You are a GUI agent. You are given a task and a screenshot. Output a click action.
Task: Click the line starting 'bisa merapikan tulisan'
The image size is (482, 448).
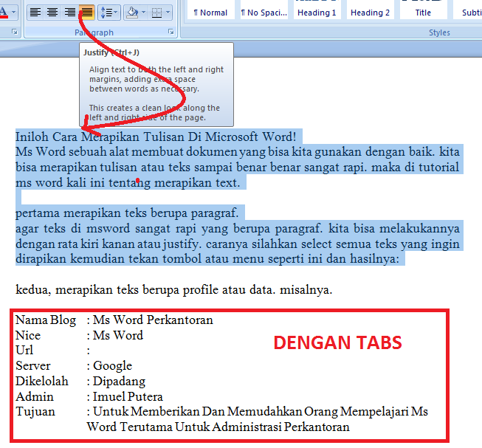click(238, 167)
